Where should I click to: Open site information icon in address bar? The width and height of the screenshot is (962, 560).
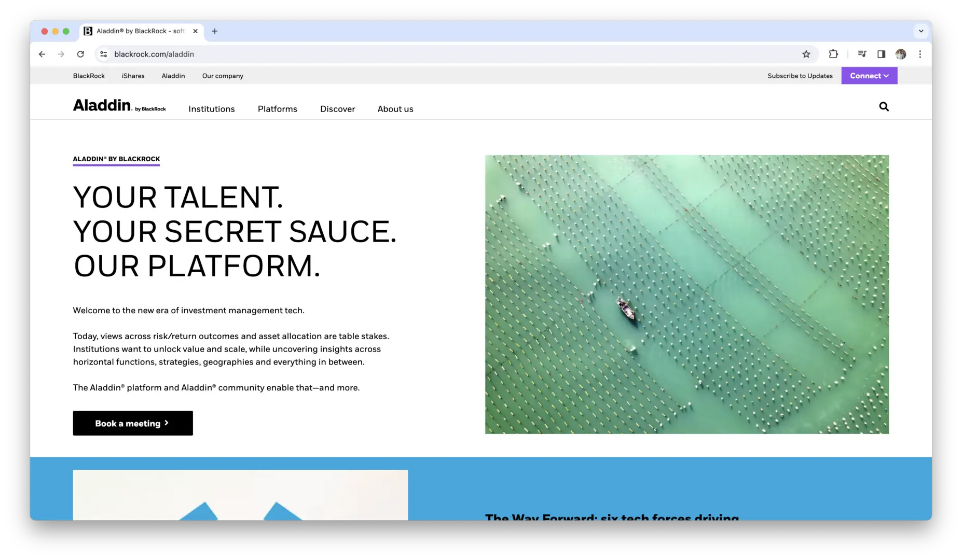pyautogui.click(x=104, y=54)
